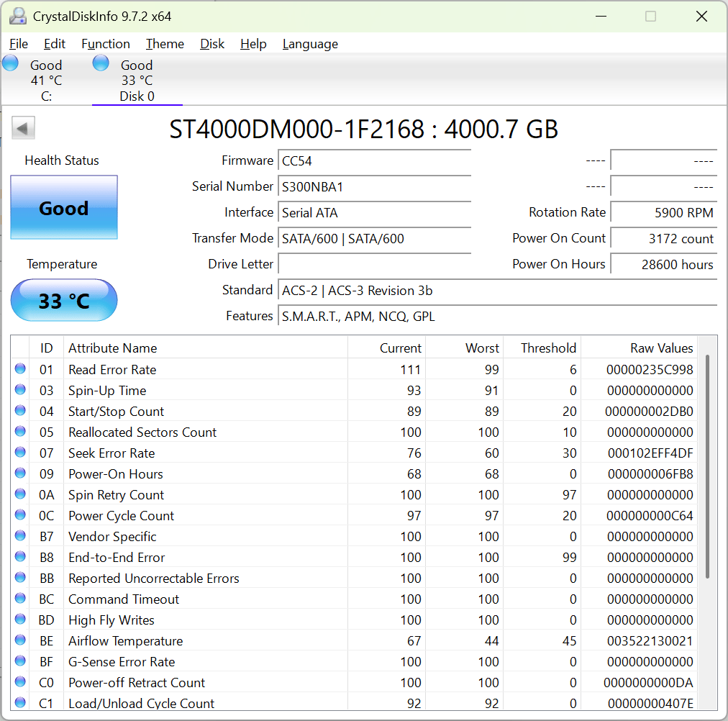Click the status orb beside Read Error Rate
The width and height of the screenshot is (728, 721).
coord(20,368)
